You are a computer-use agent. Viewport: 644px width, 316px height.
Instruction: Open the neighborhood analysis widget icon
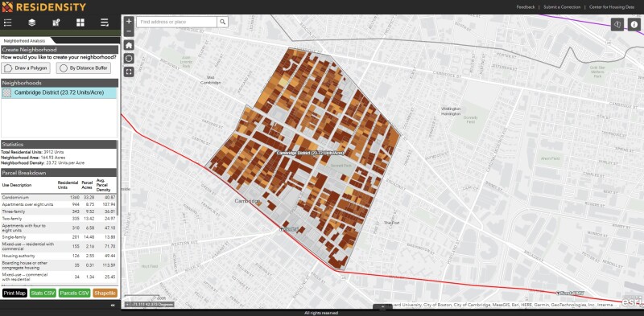tap(56, 23)
